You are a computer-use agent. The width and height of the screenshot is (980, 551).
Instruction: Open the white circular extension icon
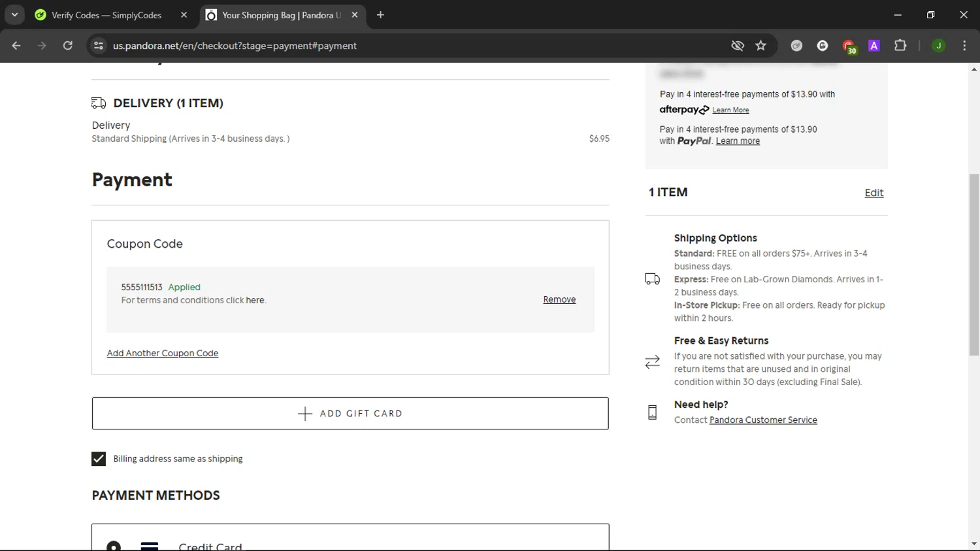tap(823, 46)
